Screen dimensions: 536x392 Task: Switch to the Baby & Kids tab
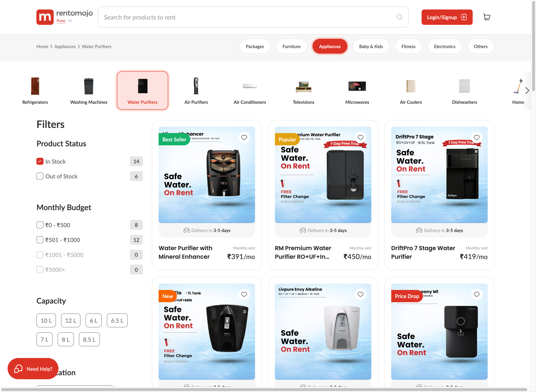click(x=371, y=47)
